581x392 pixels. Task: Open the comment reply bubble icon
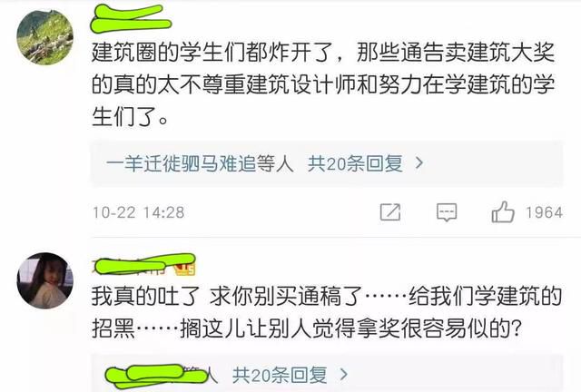pyautogui.click(x=447, y=212)
